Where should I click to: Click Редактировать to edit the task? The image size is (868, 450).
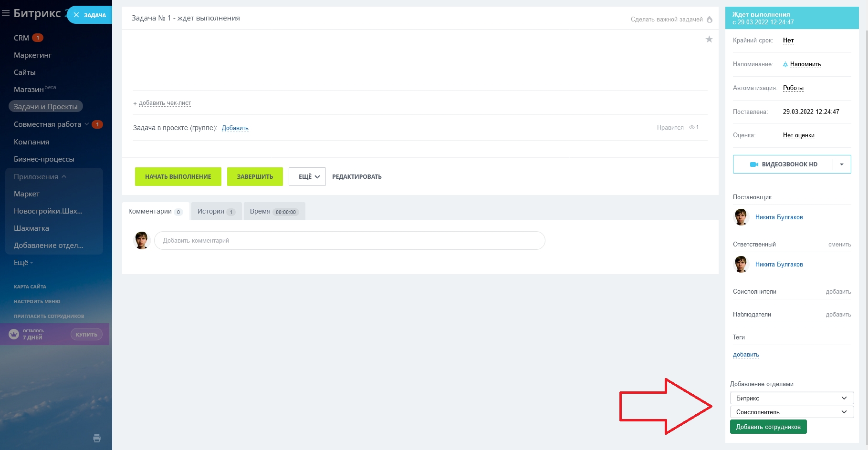pyautogui.click(x=357, y=176)
